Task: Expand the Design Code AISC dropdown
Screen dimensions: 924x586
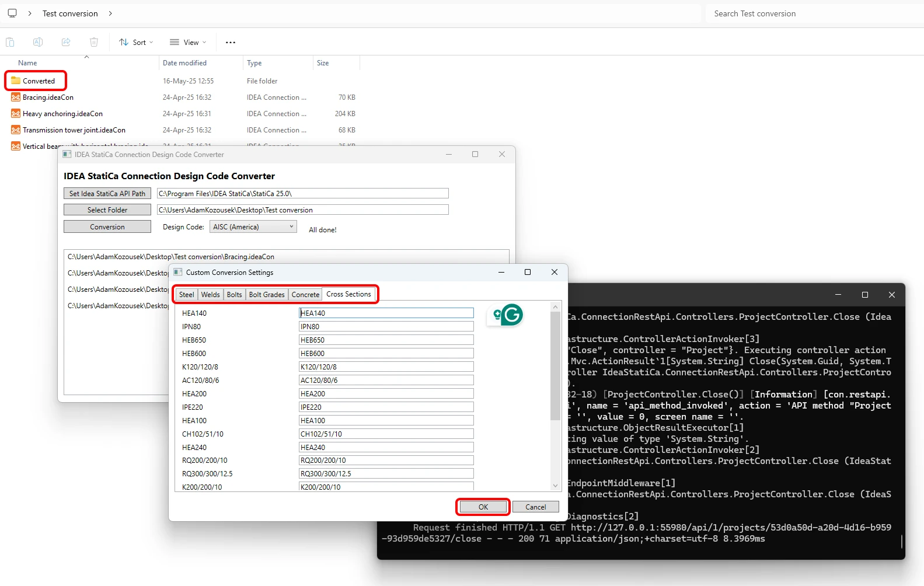Action: click(x=253, y=226)
